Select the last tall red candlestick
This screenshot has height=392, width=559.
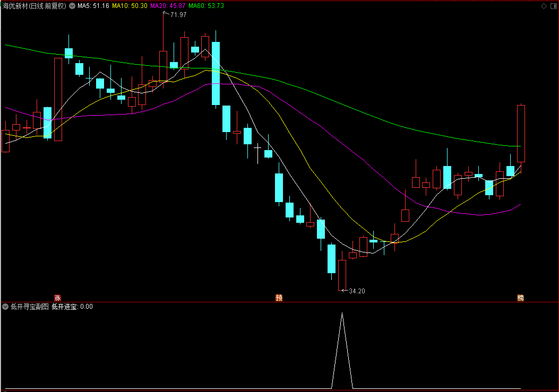[x=521, y=133]
